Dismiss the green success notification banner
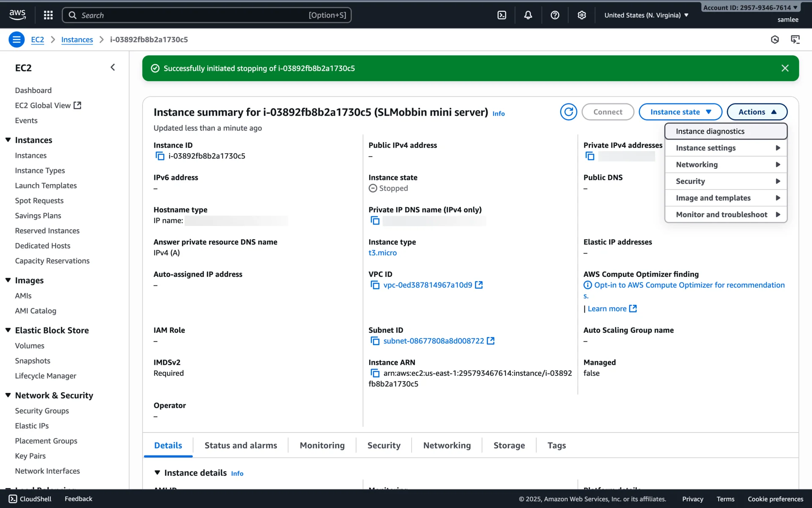 (785, 68)
